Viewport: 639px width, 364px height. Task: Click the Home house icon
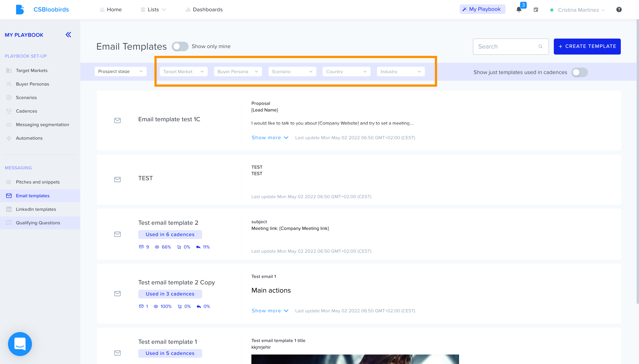(102, 10)
